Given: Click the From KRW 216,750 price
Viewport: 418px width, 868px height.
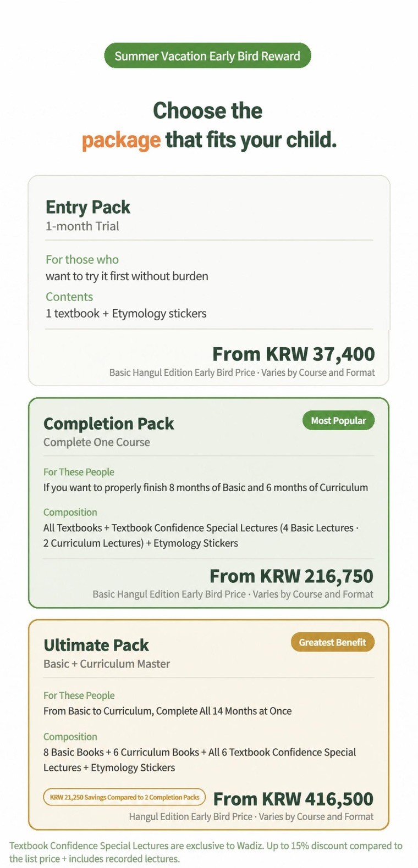Looking at the screenshot, I should click(x=291, y=576).
